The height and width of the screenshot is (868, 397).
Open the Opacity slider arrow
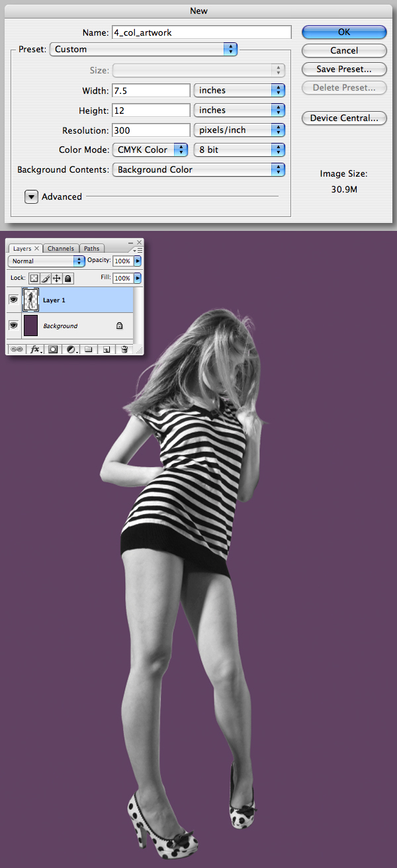tap(138, 261)
